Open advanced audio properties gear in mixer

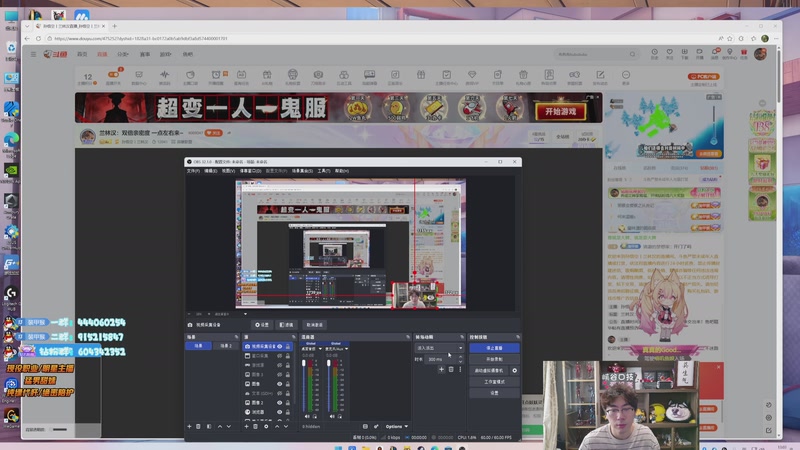tap(376, 427)
